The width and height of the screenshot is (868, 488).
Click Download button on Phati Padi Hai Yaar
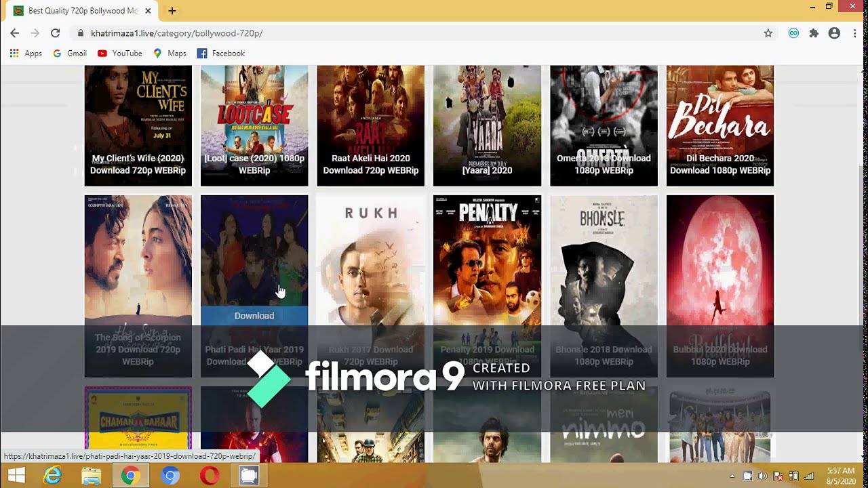(x=254, y=316)
